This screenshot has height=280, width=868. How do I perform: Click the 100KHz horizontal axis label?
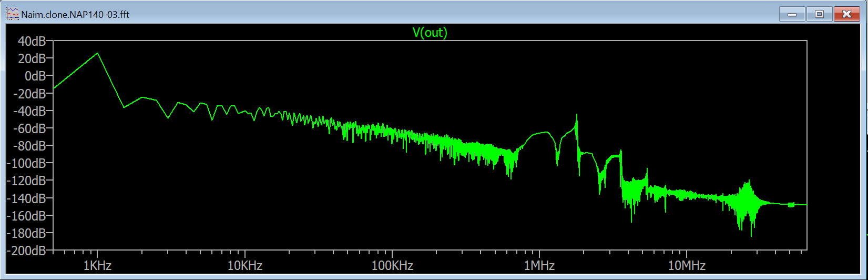[392, 265]
